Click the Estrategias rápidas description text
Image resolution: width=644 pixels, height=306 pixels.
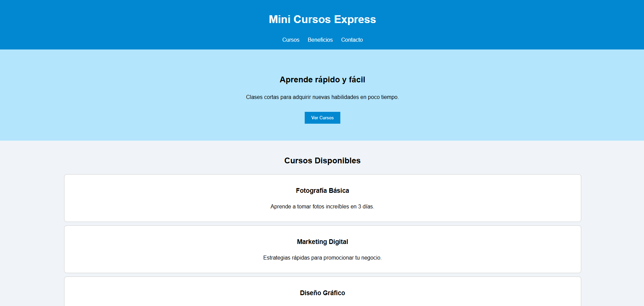322,258
